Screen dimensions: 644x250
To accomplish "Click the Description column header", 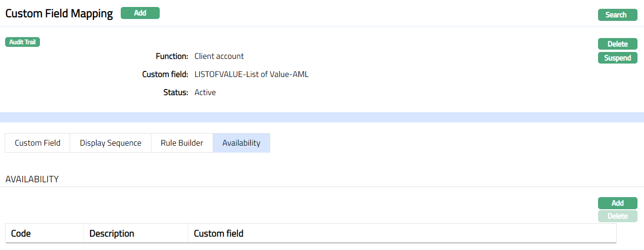I will (111, 233).
